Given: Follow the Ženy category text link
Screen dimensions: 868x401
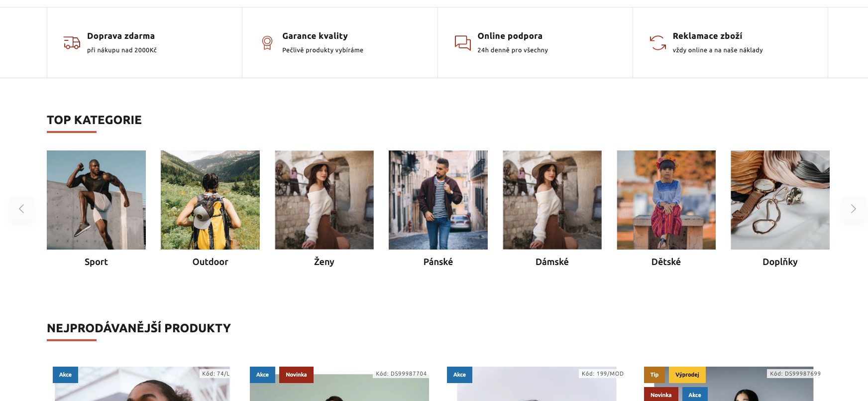Looking at the screenshot, I should click(x=324, y=262).
